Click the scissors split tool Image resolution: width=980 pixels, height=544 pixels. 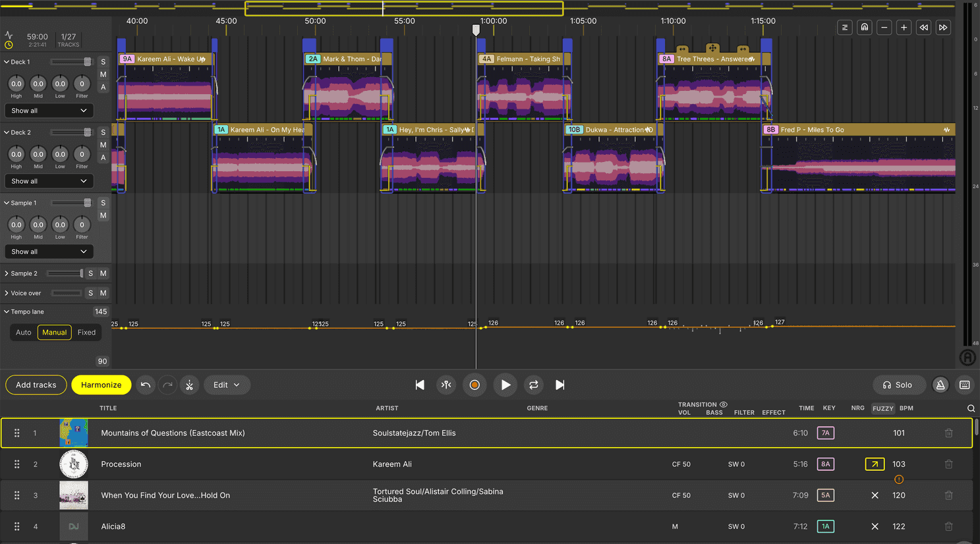click(189, 385)
